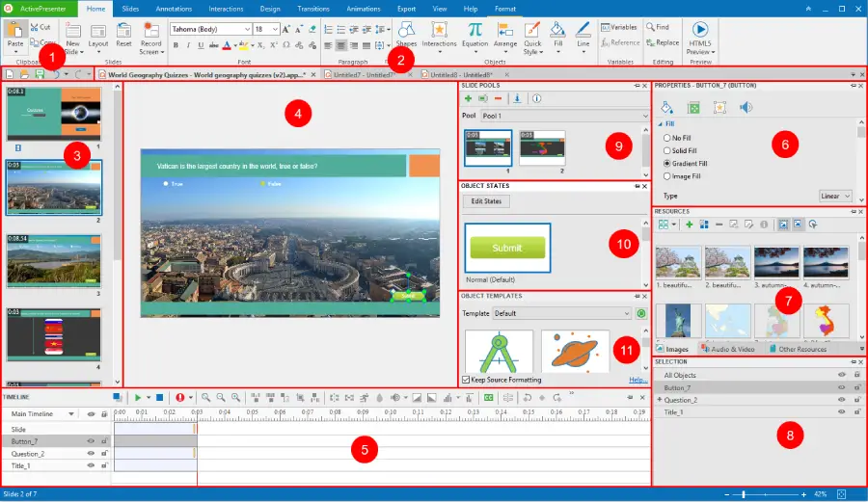Screen dimensions: 868x502
Task: Open the Size & Properties tab icon in Properties pane
Action: click(x=693, y=107)
